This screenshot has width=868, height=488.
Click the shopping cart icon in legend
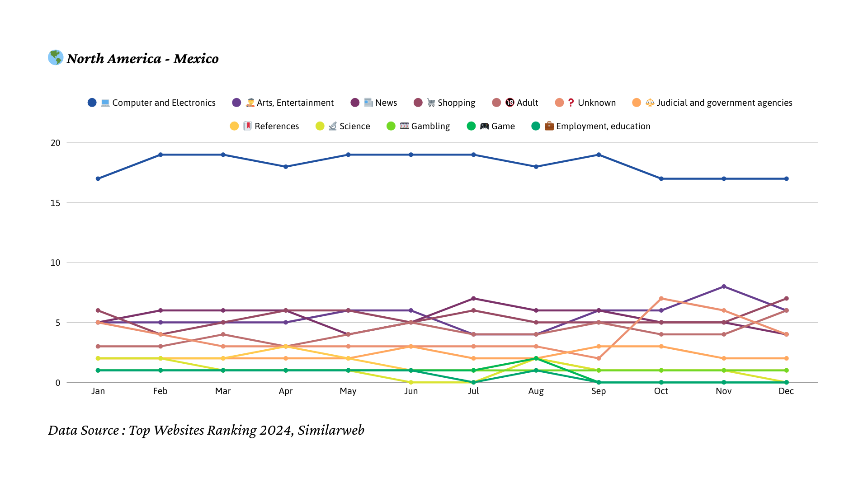(x=431, y=103)
